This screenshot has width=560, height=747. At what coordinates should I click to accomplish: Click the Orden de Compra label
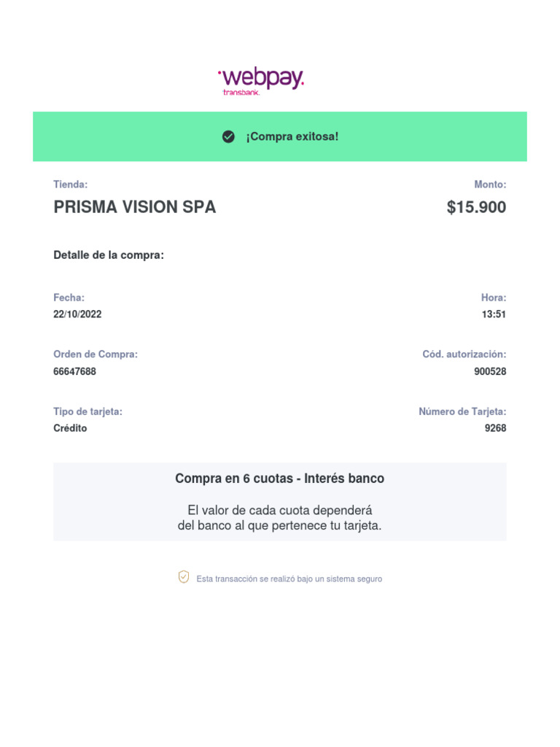point(96,354)
